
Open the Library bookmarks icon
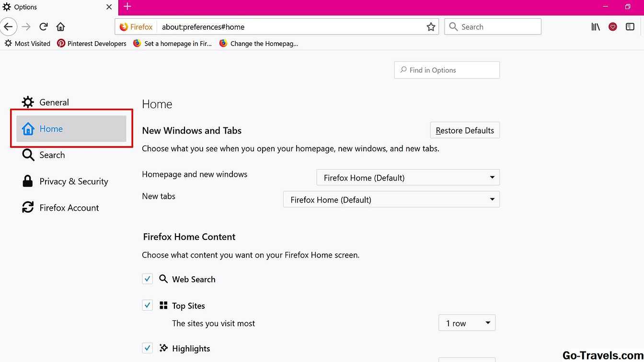point(596,27)
